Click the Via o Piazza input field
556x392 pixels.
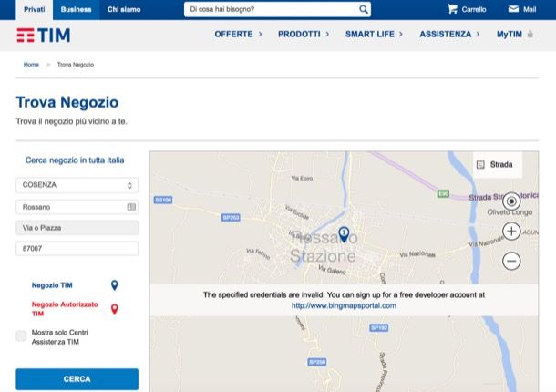click(77, 228)
